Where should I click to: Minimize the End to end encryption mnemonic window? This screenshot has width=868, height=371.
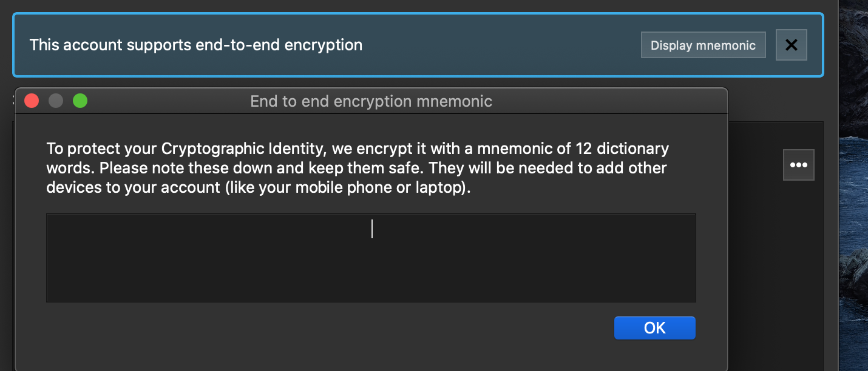click(x=56, y=100)
